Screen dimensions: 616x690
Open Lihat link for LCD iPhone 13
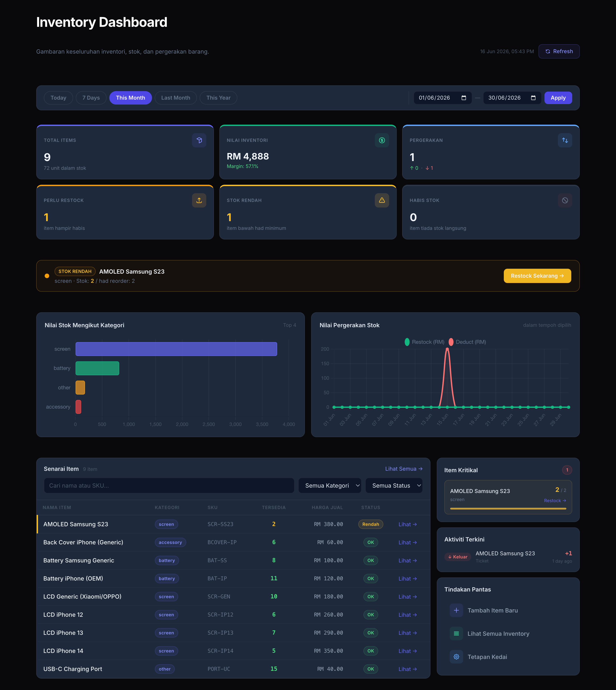407,633
